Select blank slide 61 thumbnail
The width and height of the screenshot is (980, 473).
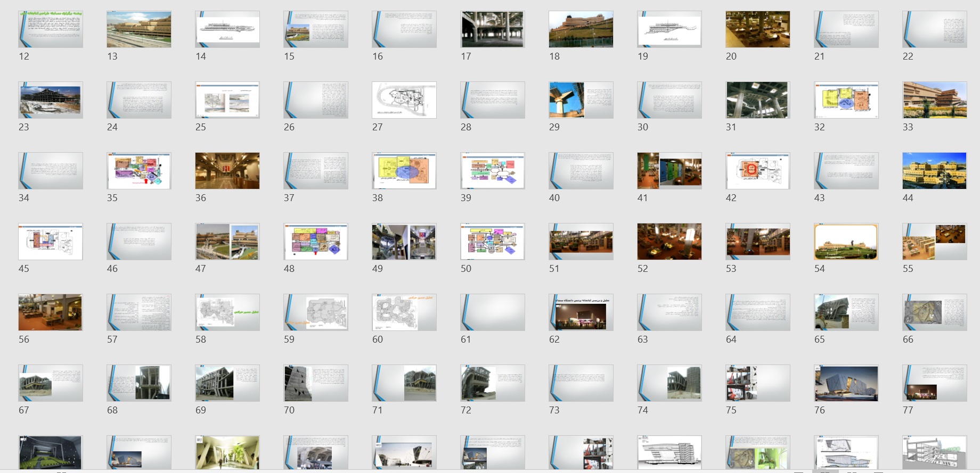tap(493, 312)
